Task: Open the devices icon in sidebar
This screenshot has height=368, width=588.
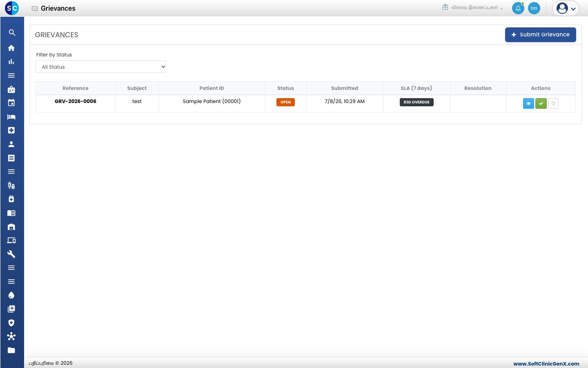Action: pos(11,240)
